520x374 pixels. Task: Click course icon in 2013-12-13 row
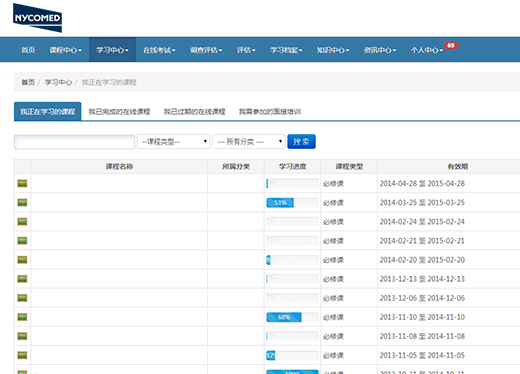(22, 279)
